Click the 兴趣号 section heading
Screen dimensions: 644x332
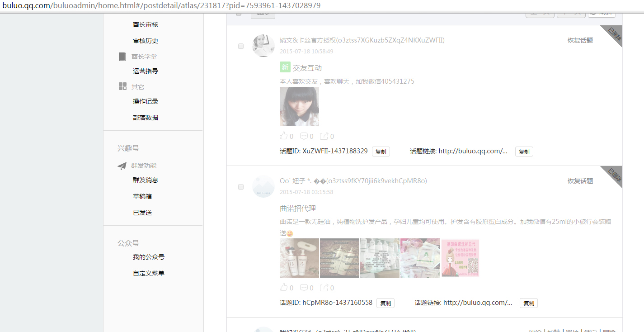pyautogui.click(x=128, y=148)
